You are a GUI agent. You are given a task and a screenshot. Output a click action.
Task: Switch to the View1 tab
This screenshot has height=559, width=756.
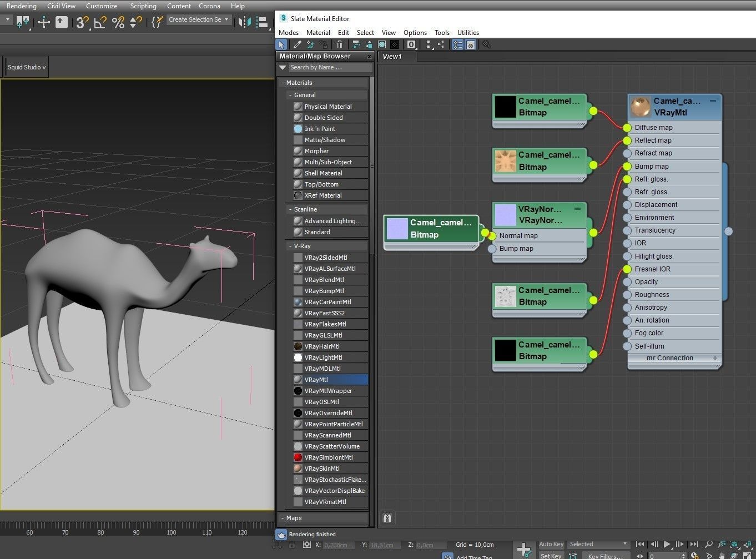pyautogui.click(x=392, y=56)
